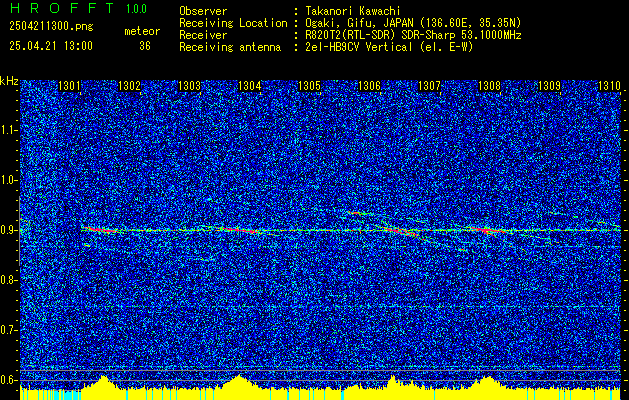
Task: Click the 0.7 kHz axis label
Action: click(8, 330)
